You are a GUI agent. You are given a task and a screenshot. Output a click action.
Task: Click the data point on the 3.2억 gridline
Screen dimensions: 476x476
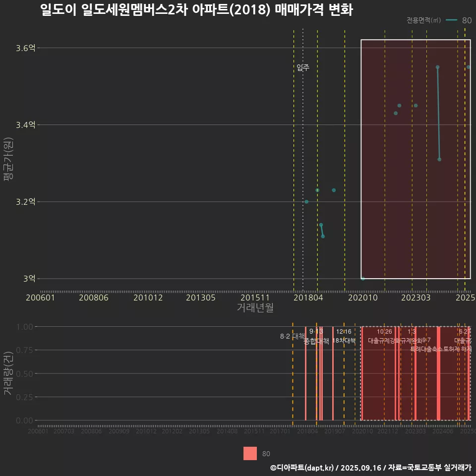[306, 202]
